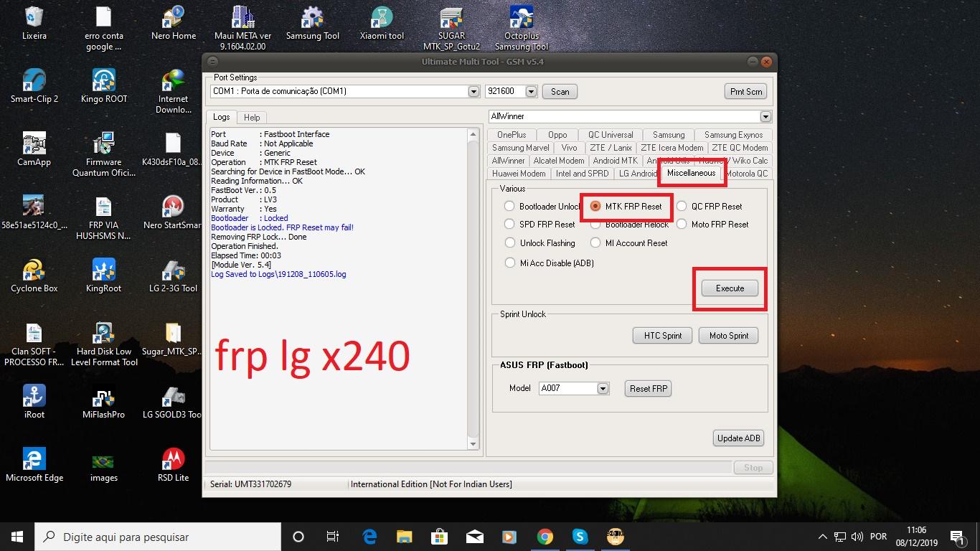
Task: Open the Miscellaneous tab
Action: [x=691, y=173]
